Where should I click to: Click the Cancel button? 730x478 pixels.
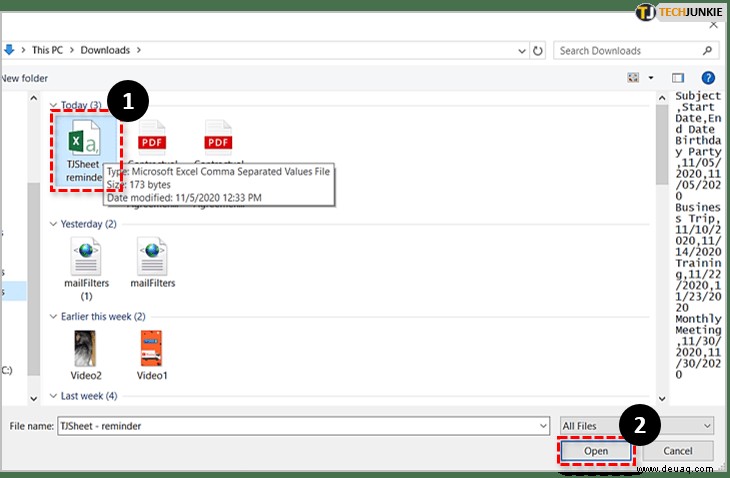coord(677,451)
